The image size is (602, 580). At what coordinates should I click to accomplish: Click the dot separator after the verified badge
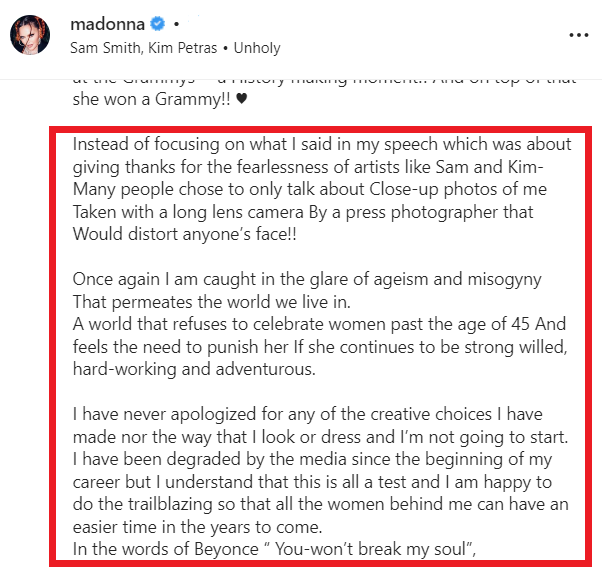click(176, 25)
